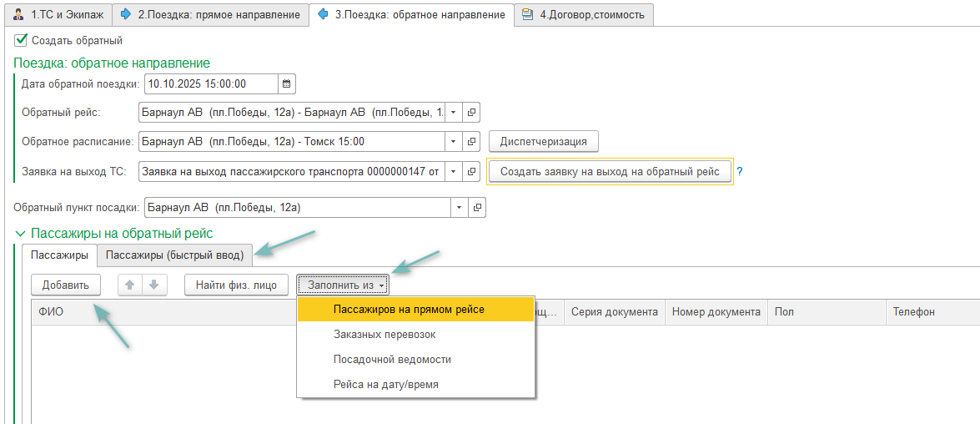The width and height of the screenshot is (980, 424).
Task: Click Создать заявку на выход на обратный рейс
Action: click(x=609, y=172)
